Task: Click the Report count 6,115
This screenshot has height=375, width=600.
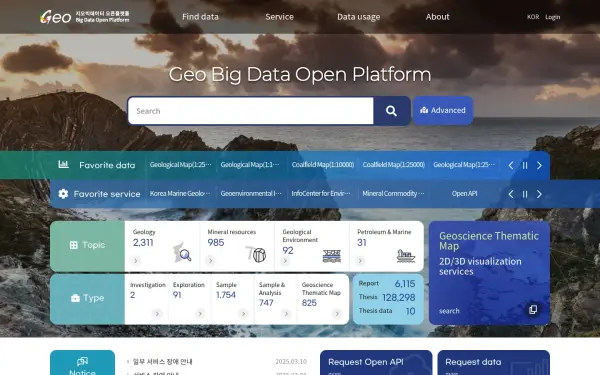Action: (x=404, y=284)
